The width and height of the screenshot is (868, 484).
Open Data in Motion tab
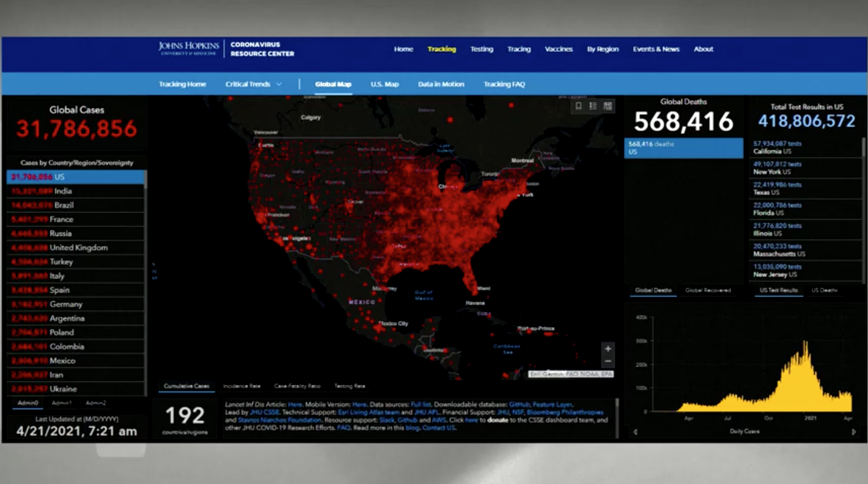pos(441,84)
